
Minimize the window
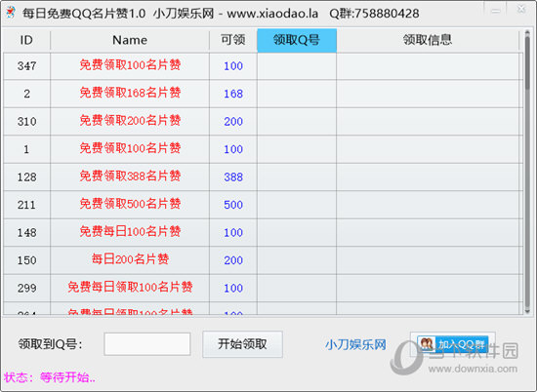pos(495,11)
